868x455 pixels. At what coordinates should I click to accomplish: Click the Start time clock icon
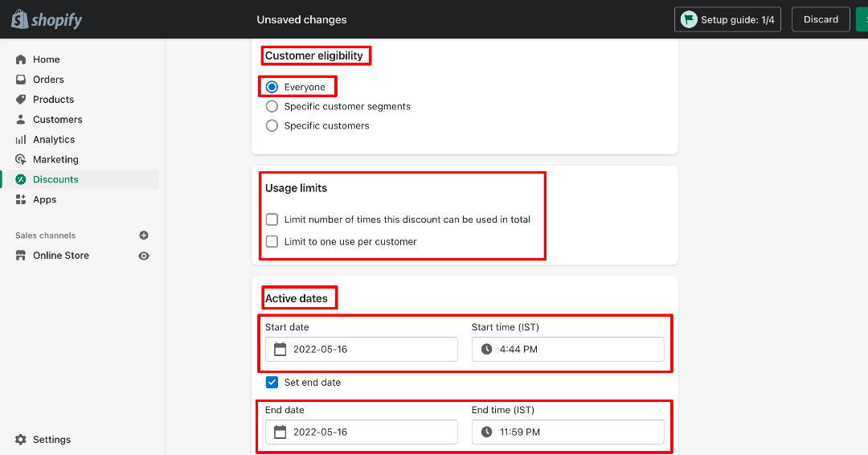(x=486, y=349)
